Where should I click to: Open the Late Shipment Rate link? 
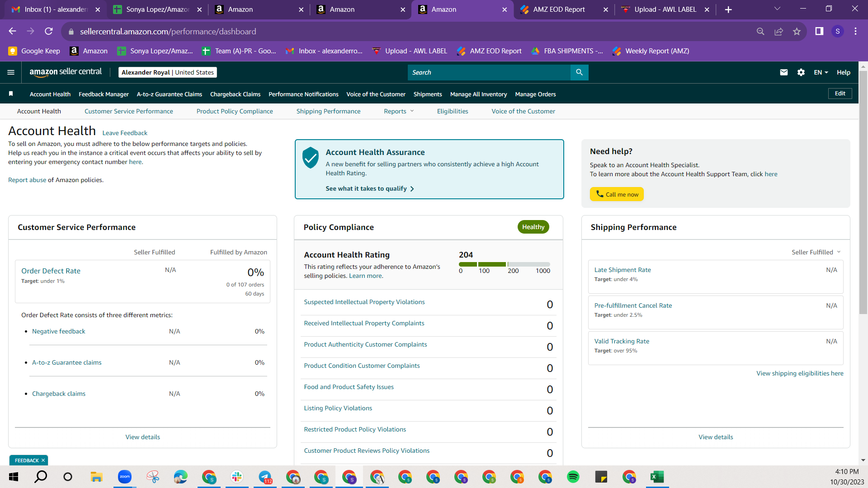click(x=623, y=270)
